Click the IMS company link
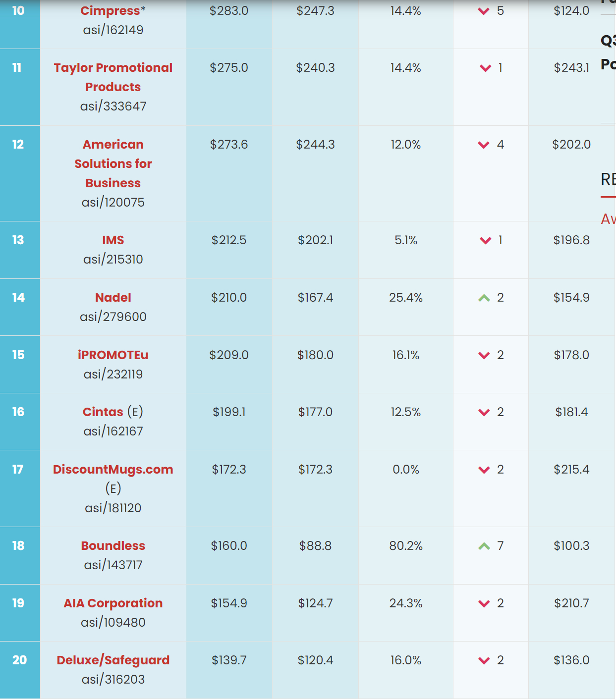The height and width of the screenshot is (699, 616). pos(113,240)
